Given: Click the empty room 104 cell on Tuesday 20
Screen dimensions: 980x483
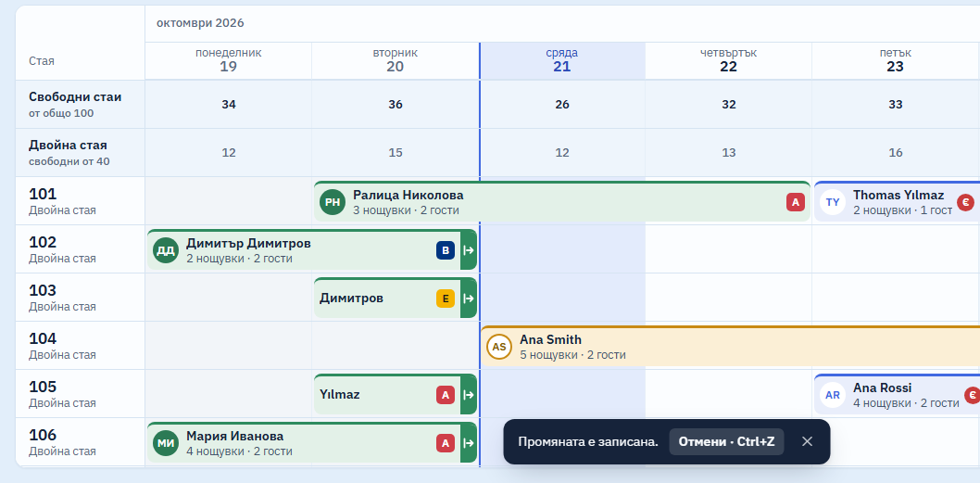Looking at the screenshot, I should tap(395, 346).
